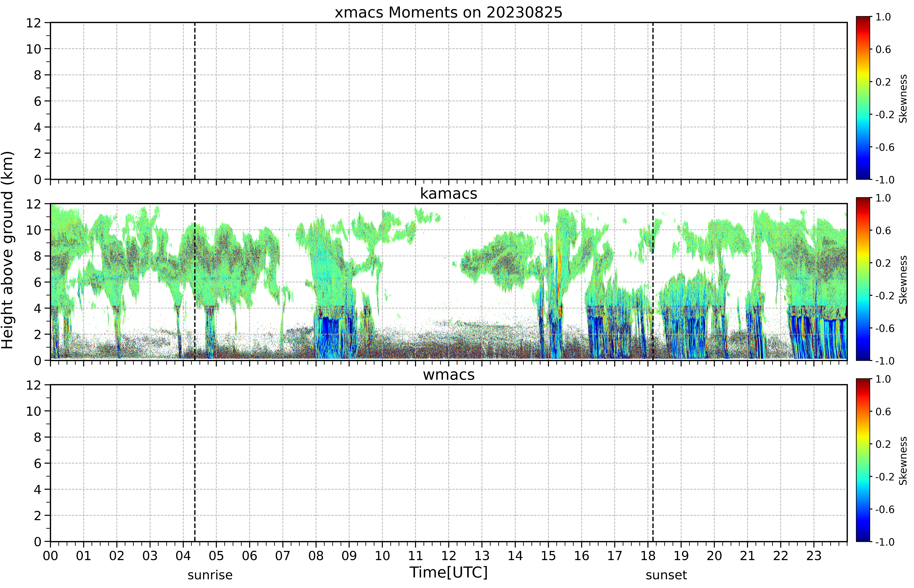Viewport: 914px width, 588px height.
Task: Click the sunset dashed line in kamacs panel
Action: (x=653, y=282)
